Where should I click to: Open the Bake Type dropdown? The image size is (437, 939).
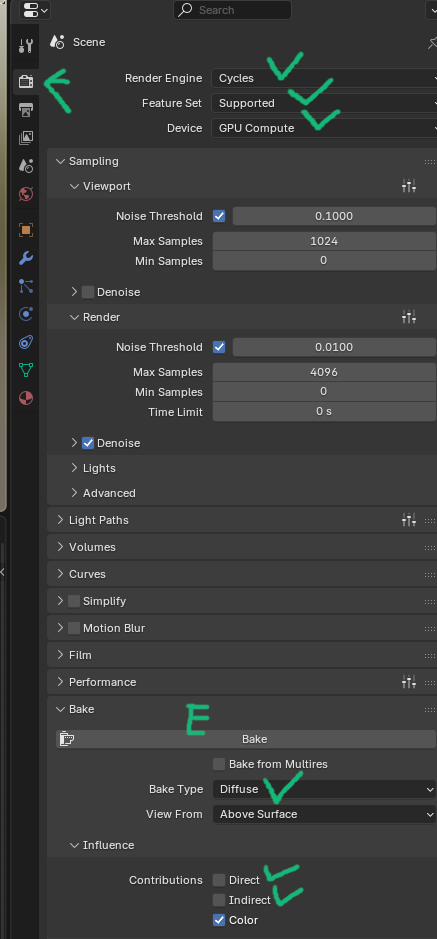[324, 789]
